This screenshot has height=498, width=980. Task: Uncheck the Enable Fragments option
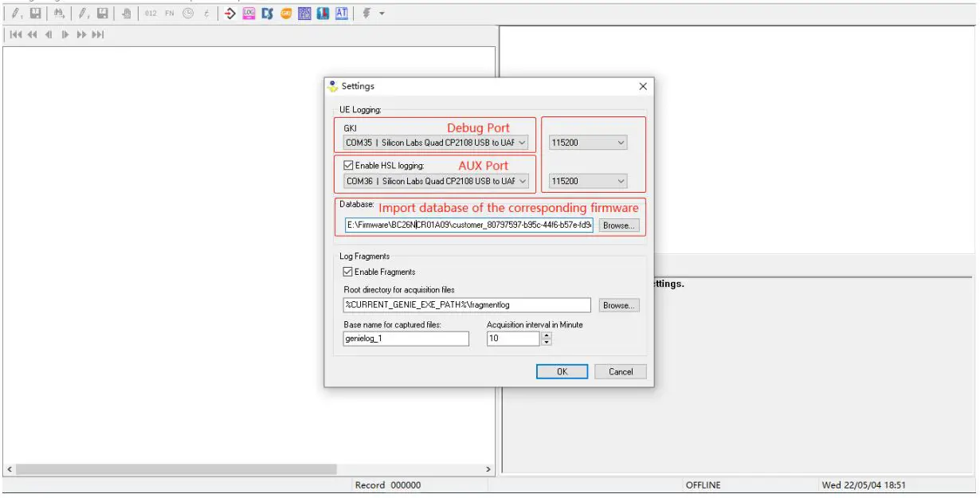click(348, 272)
